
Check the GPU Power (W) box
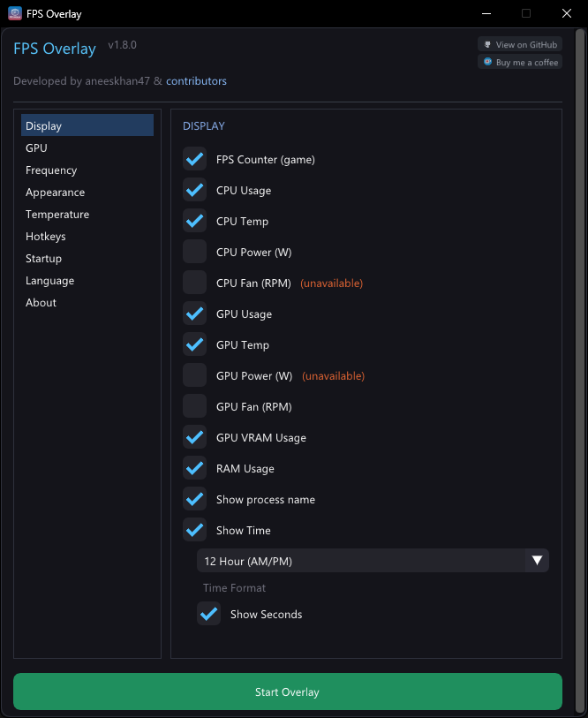[194, 375]
